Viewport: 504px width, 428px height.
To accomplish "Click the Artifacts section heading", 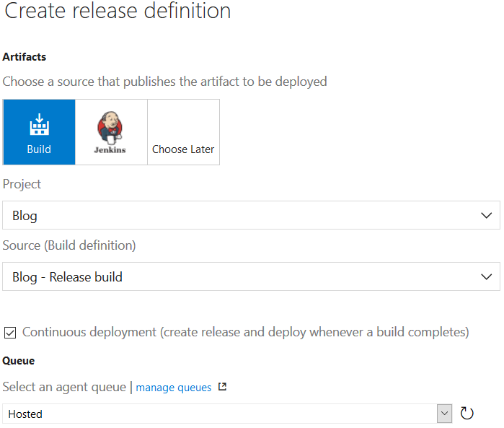I will pyautogui.click(x=25, y=57).
